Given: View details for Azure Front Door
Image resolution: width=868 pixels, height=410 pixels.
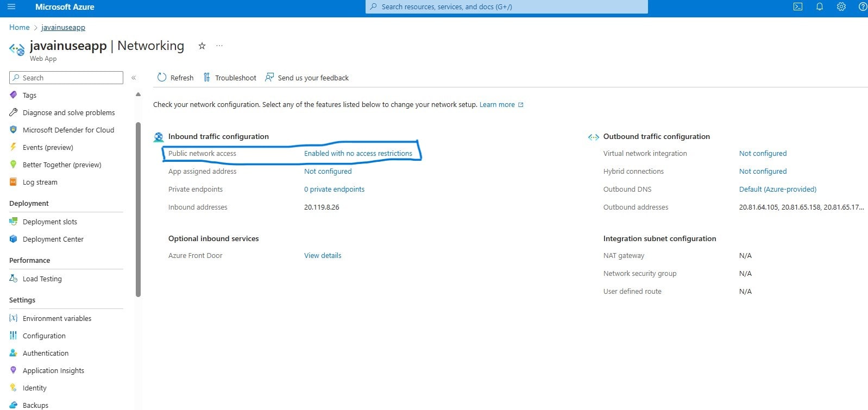Looking at the screenshot, I should coord(323,255).
